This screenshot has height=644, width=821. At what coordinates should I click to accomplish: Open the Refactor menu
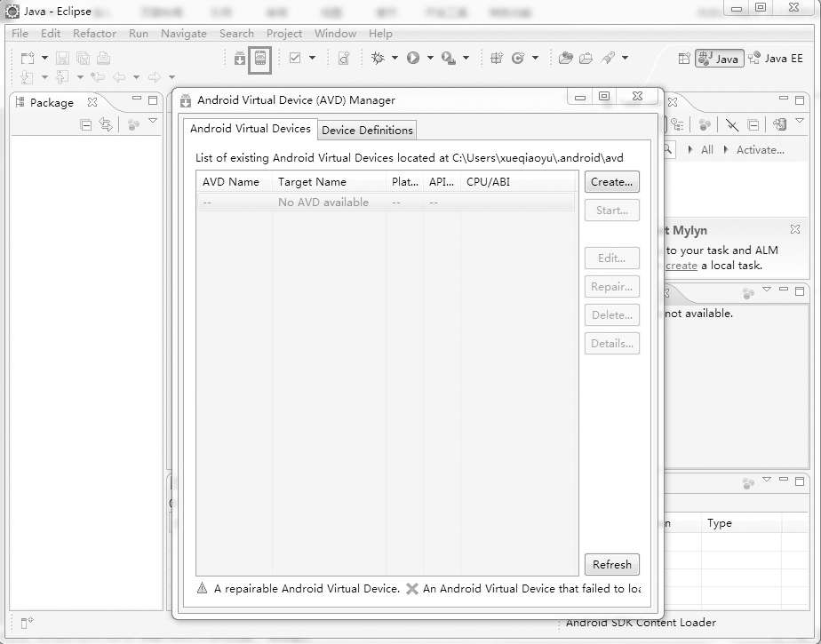click(95, 34)
